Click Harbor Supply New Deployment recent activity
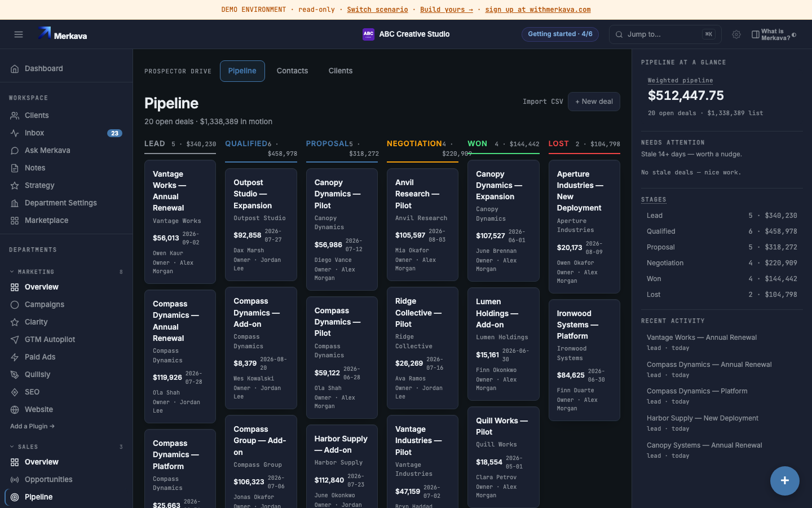 pos(722,423)
